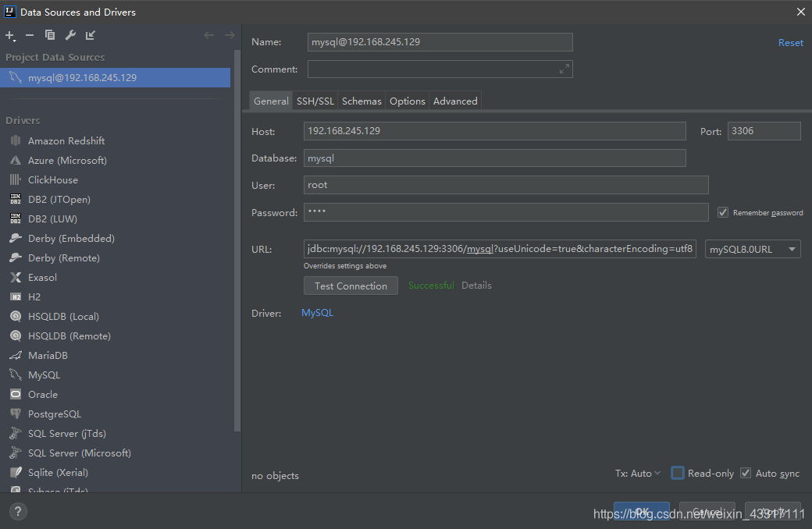
Task: Click the Name input field
Action: [440, 42]
